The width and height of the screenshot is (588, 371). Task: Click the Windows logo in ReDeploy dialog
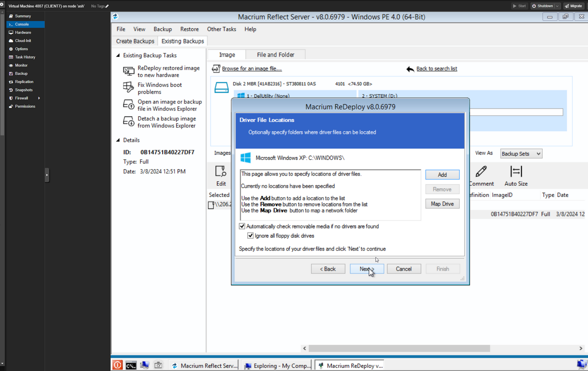click(x=246, y=158)
